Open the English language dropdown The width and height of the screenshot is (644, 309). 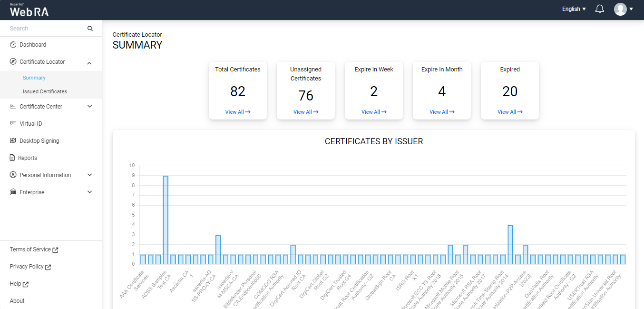[574, 9]
